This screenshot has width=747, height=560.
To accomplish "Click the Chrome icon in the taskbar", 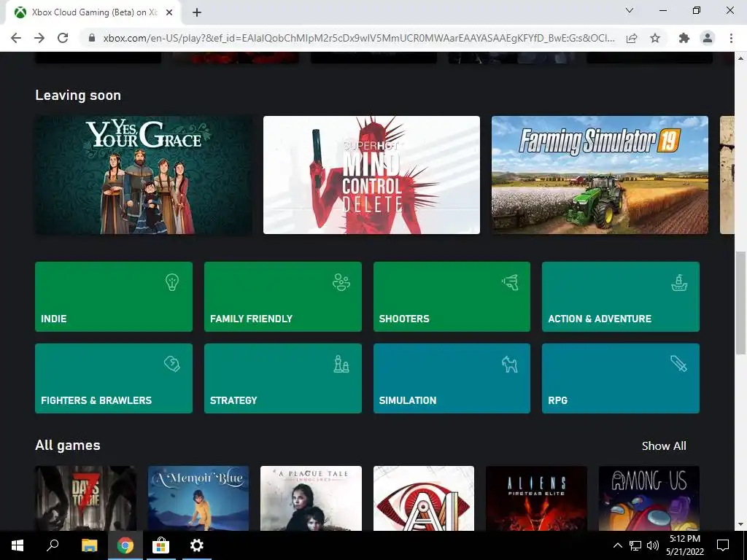I will 125,545.
